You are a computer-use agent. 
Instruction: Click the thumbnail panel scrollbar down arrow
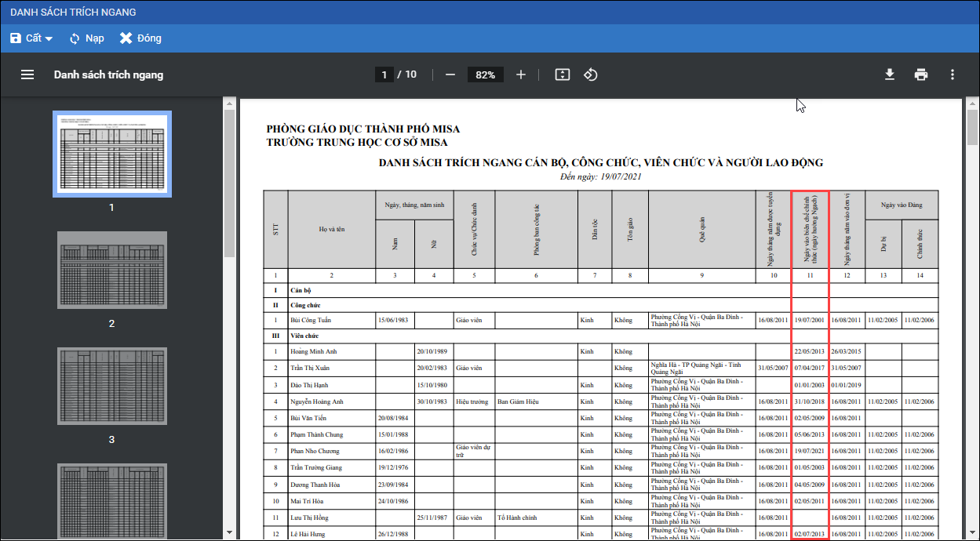click(x=229, y=534)
